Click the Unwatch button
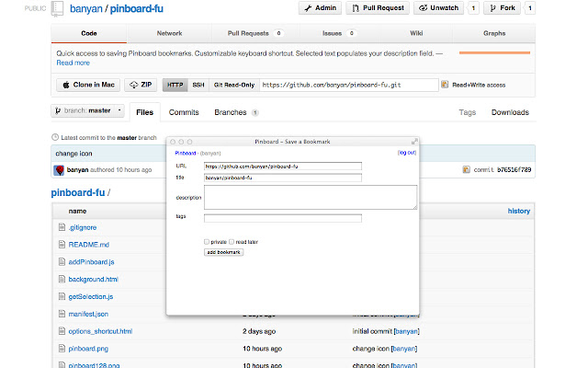The width and height of the screenshot is (588, 368). point(439,8)
